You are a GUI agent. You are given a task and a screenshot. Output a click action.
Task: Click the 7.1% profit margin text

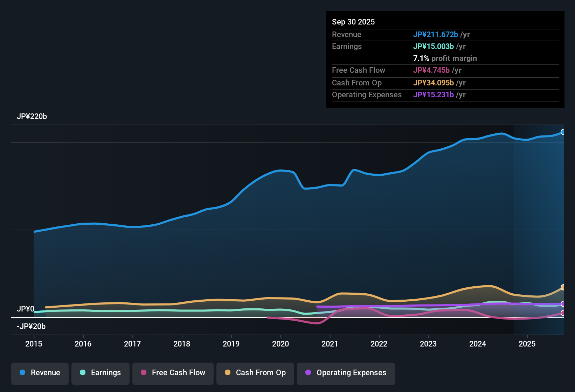point(445,58)
